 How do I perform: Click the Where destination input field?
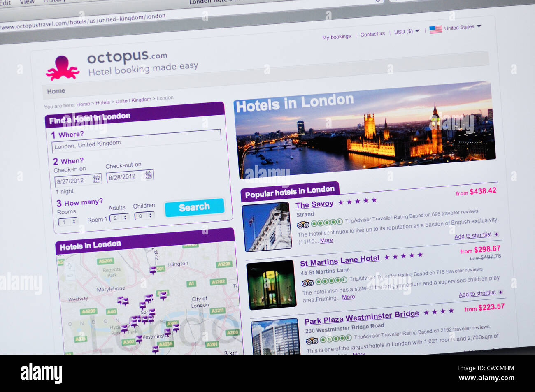[136, 141]
